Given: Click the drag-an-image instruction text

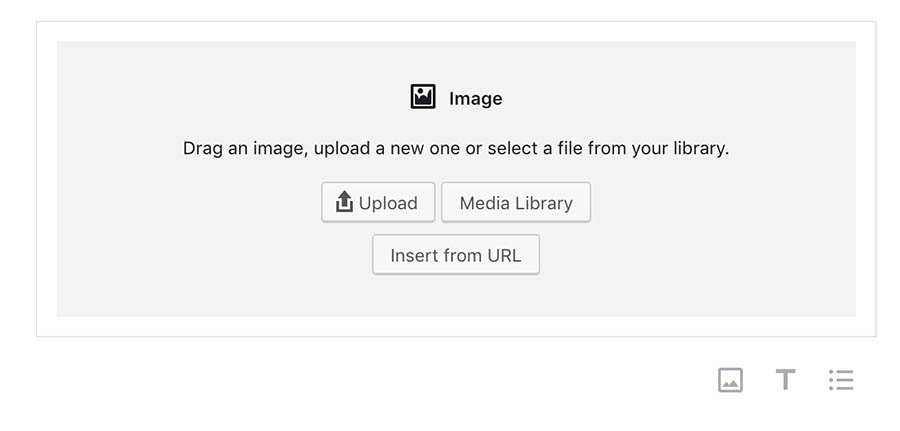Looking at the screenshot, I should [456, 149].
